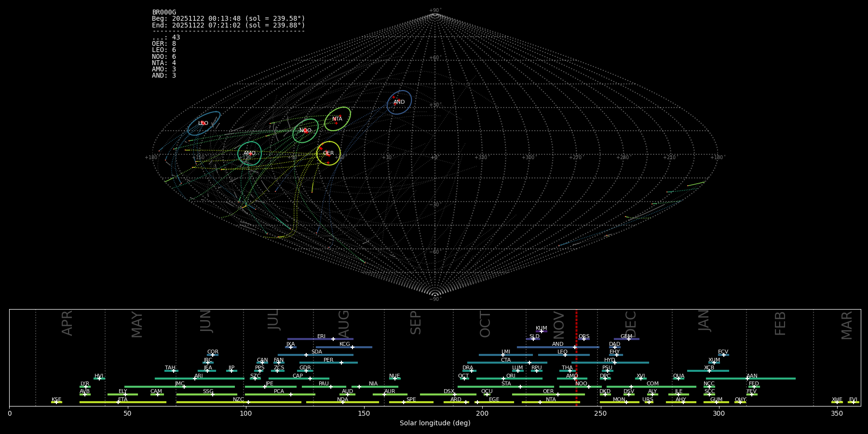Click the 'FEB' month label
This screenshot has width=868, height=434.
tap(780, 324)
